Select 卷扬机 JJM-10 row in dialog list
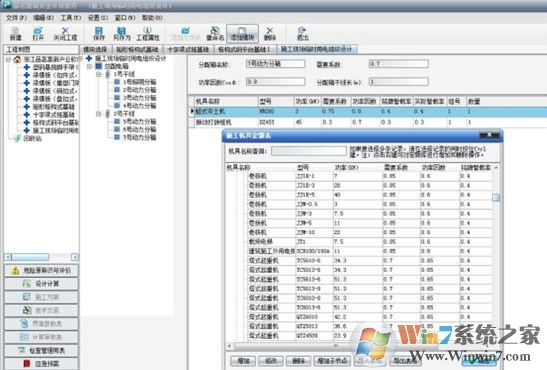This screenshot has height=370, width=547. pyautogui.click(x=359, y=232)
